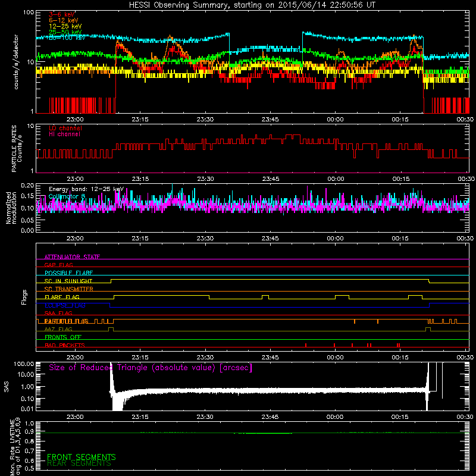The image size is (476, 476).
Task: Select the REAR SEGMENTS legend label
Action: tap(79, 464)
